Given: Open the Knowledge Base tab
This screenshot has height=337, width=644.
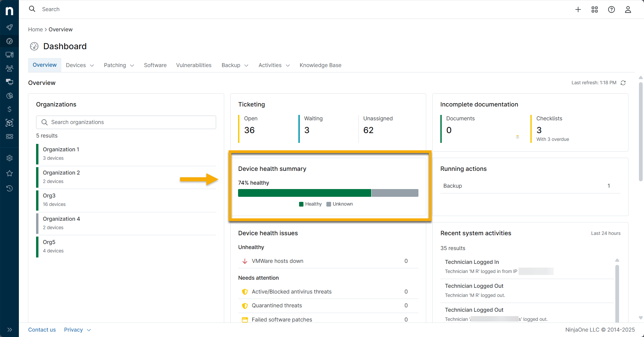Looking at the screenshot, I should 320,65.
